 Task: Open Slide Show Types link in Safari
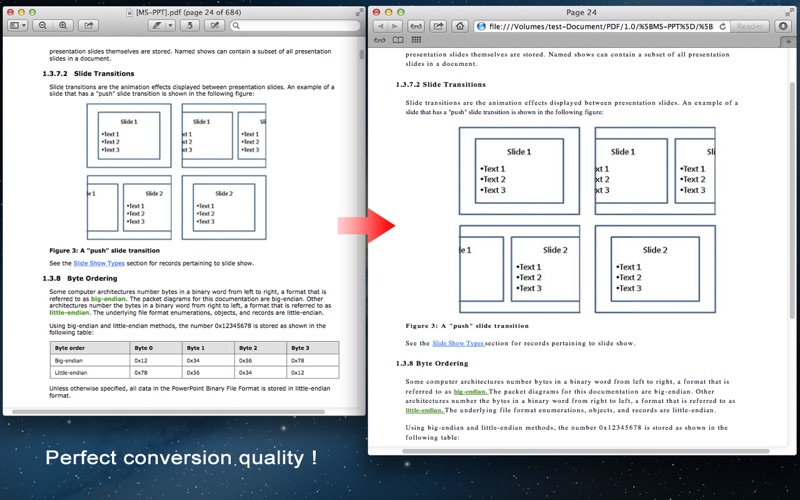point(458,343)
